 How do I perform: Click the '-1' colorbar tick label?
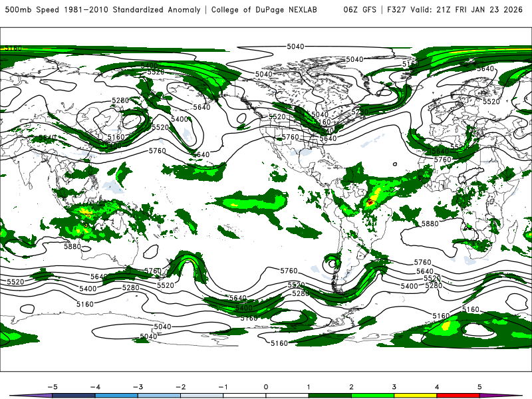(x=223, y=387)
